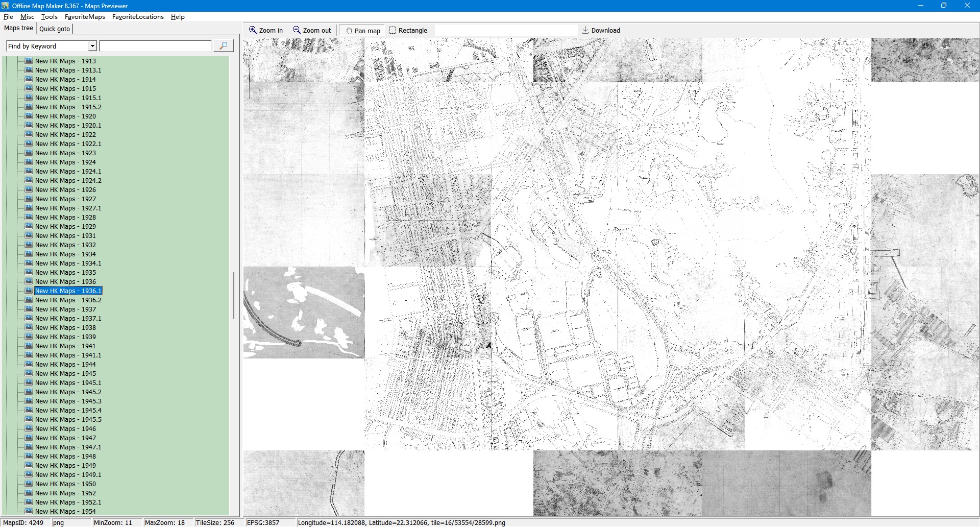
Task: Click the Download arrow icon
Action: (x=585, y=30)
